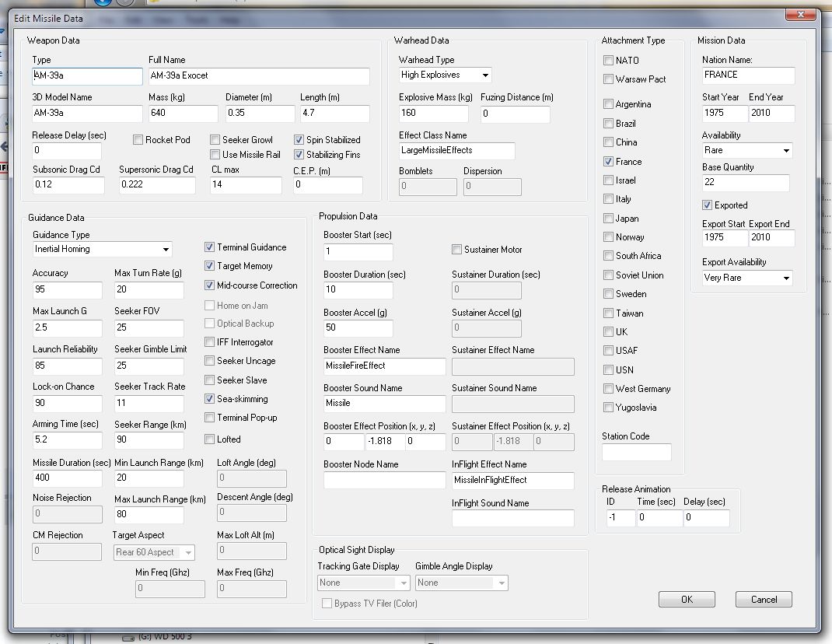Check the Seeker Uncage option
This screenshot has width=832, height=644.
(210, 360)
